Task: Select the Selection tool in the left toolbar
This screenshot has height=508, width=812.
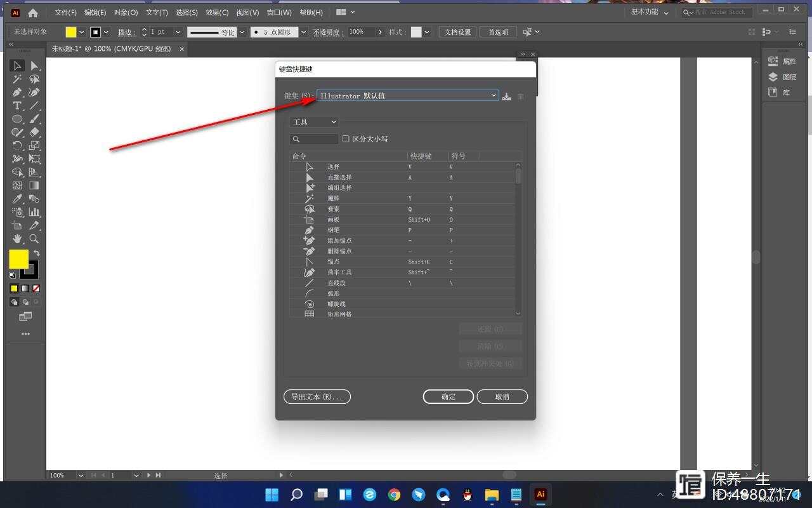Action: coord(17,65)
